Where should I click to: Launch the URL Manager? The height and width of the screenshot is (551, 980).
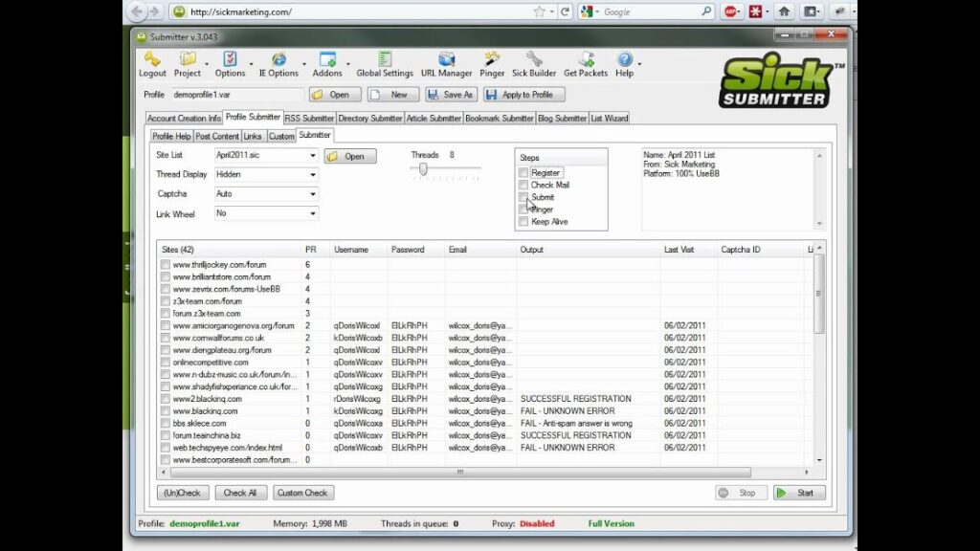tap(446, 64)
